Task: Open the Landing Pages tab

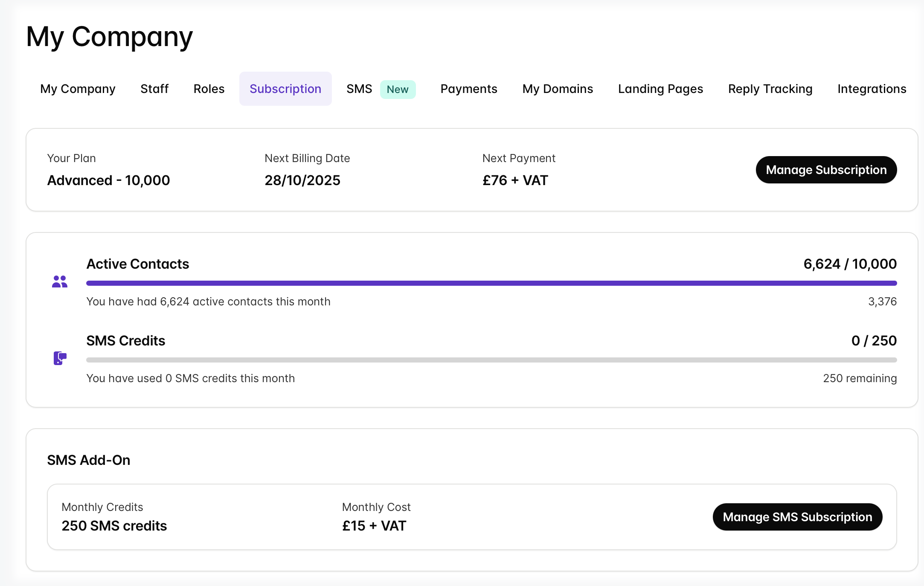Action: coord(660,89)
